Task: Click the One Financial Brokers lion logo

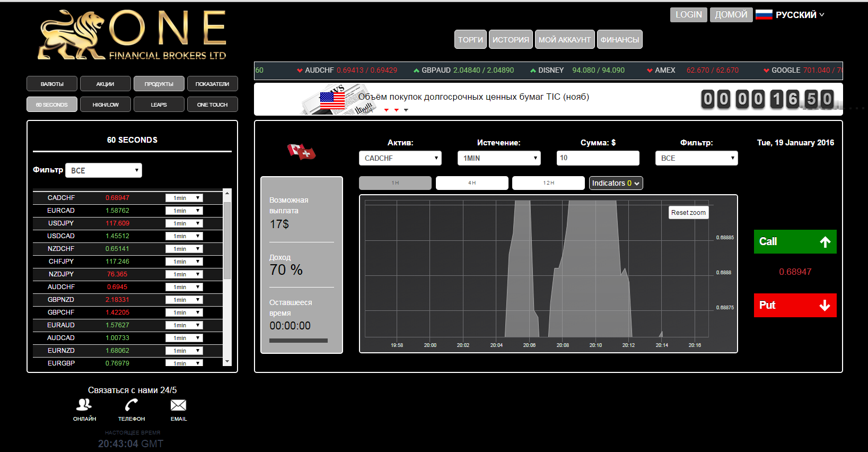Action: point(132,34)
